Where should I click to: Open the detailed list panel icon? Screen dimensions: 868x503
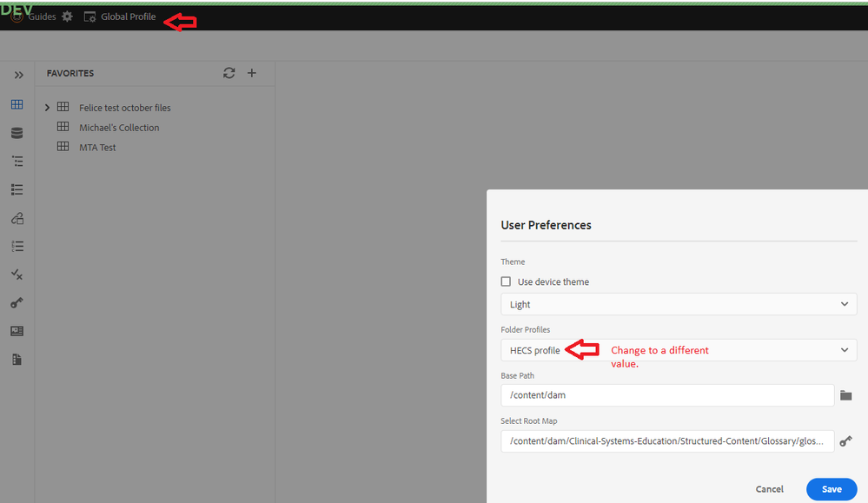point(17,189)
